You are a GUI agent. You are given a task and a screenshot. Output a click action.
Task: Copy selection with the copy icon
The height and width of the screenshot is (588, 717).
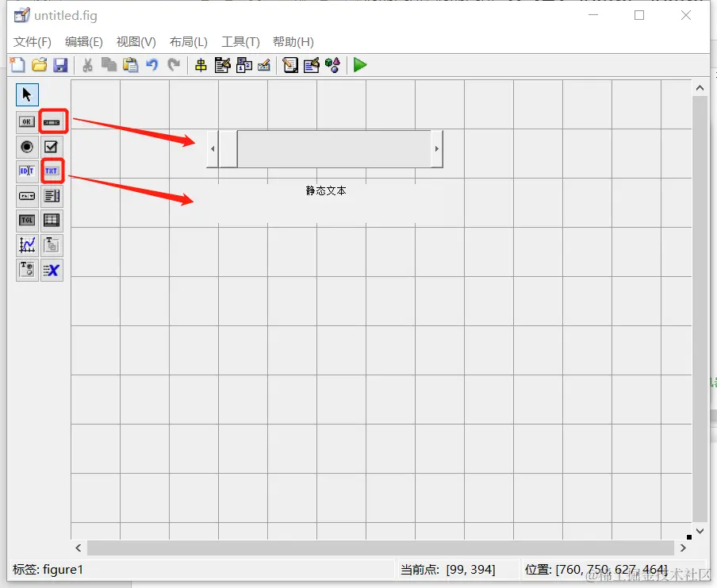point(109,65)
